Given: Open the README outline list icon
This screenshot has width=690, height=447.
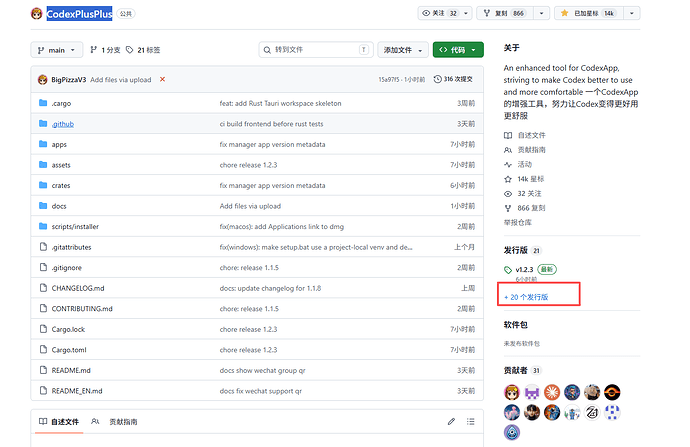Looking at the screenshot, I should (x=470, y=421).
